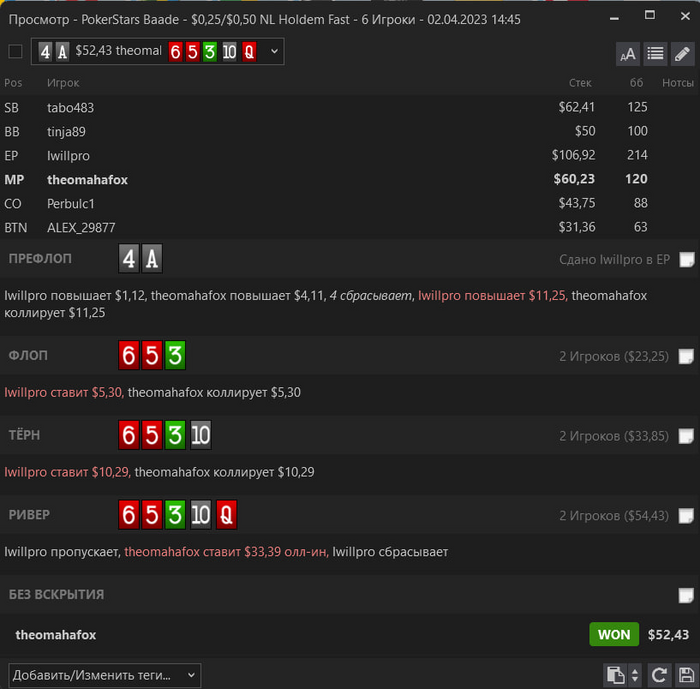Image resolution: width=700 pixels, height=689 pixels.
Task: Click the Игрок column header
Action: click(63, 83)
